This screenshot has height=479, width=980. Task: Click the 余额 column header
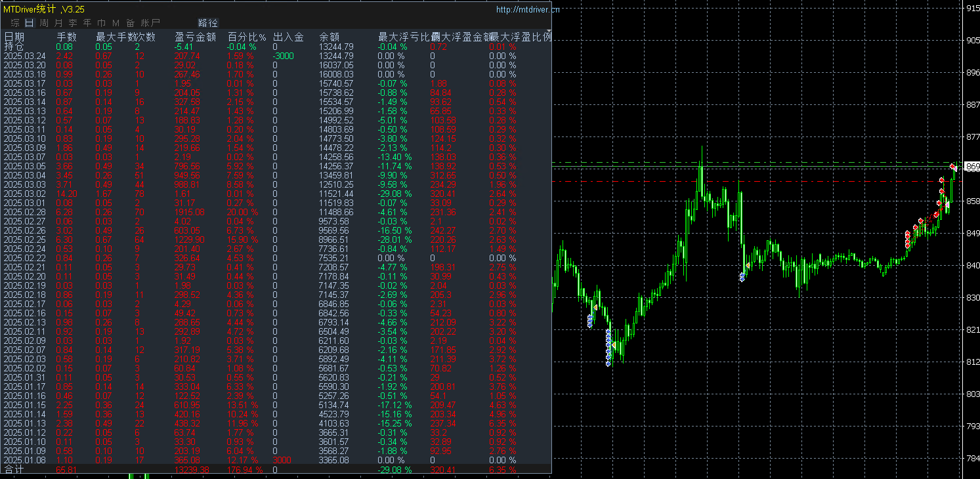(x=329, y=37)
